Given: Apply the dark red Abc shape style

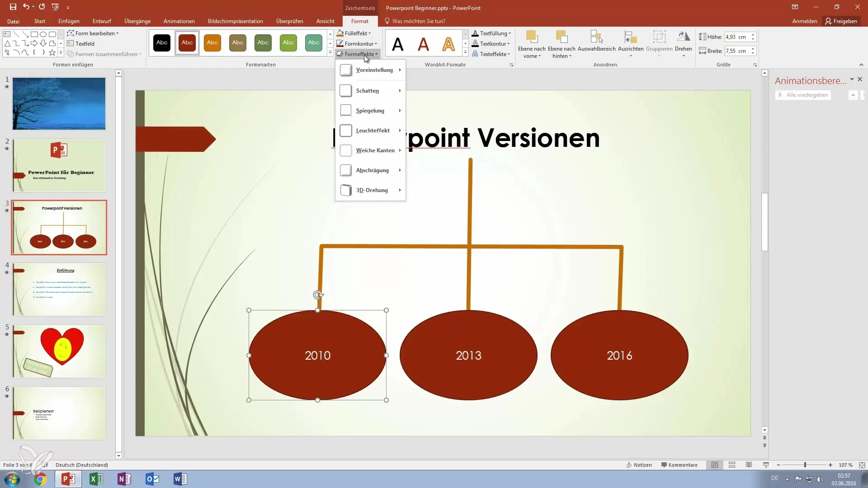Looking at the screenshot, I should (x=187, y=43).
